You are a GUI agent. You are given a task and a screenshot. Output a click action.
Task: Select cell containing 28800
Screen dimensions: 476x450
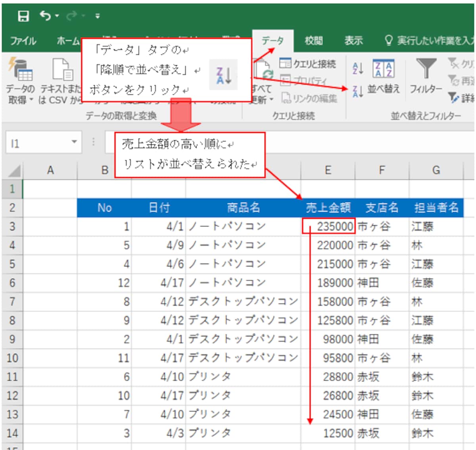click(x=328, y=377)
